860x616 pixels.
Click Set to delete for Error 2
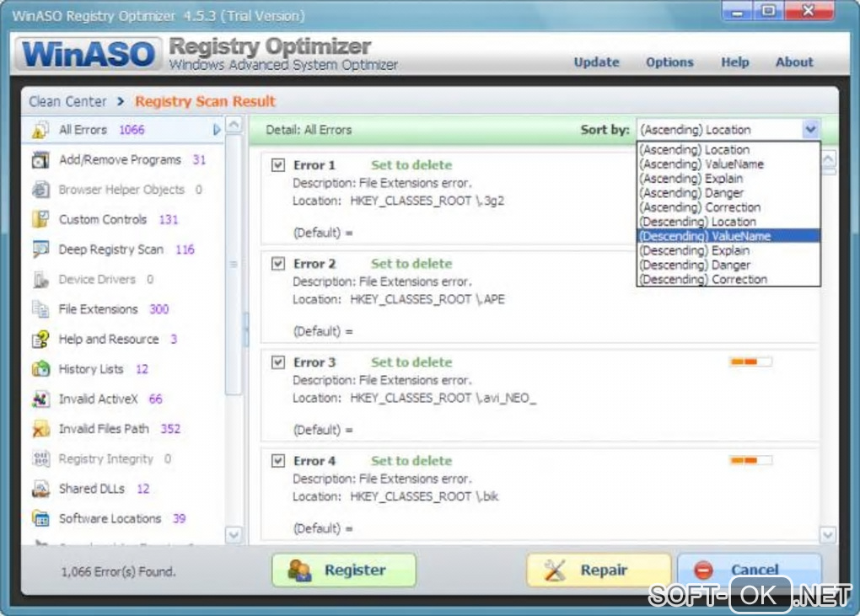pos(411,264)
